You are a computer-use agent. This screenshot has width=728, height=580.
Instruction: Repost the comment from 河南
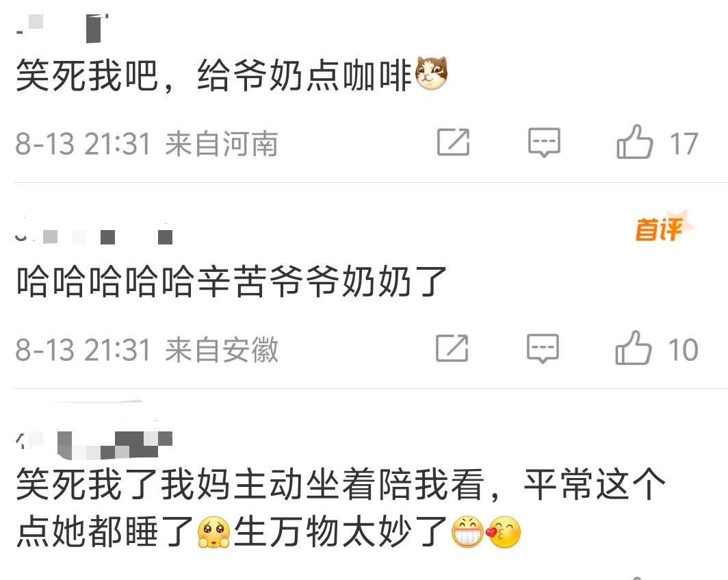[x=453, y=142]
